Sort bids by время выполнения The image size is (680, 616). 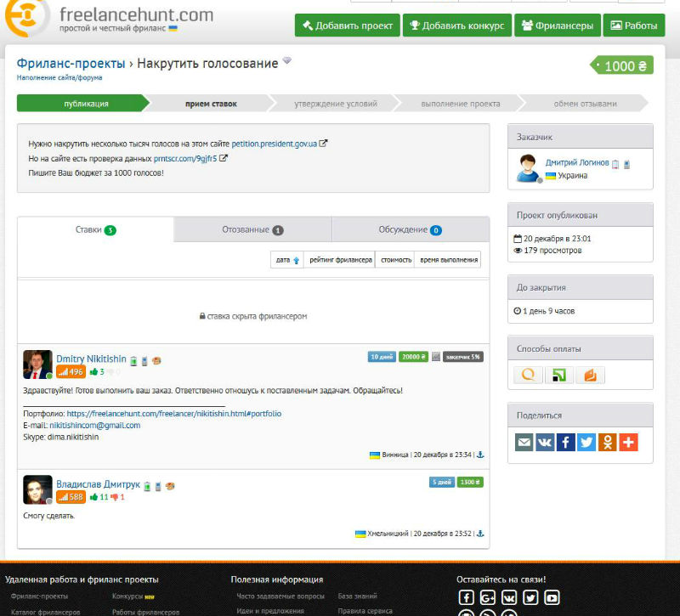click(448, 260)
